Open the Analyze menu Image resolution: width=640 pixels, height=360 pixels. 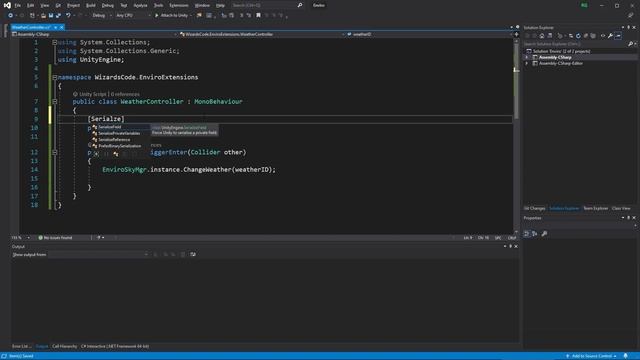tap(140, 5)
